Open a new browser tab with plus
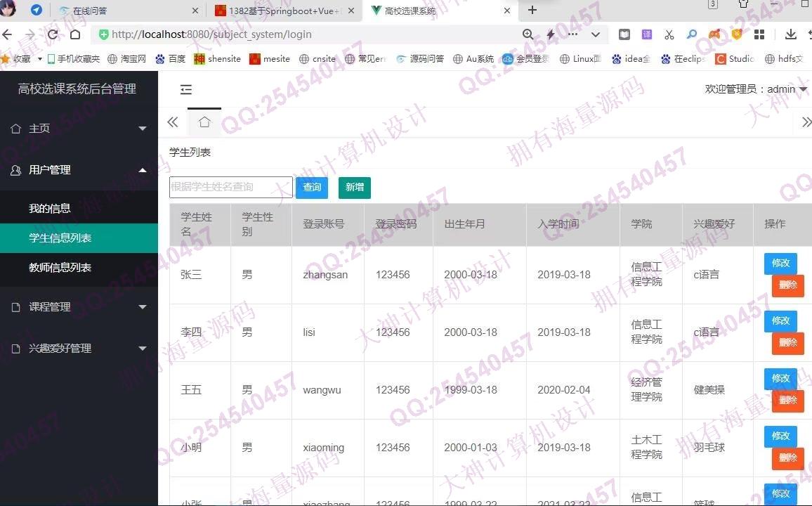 (x=532, y=10)
